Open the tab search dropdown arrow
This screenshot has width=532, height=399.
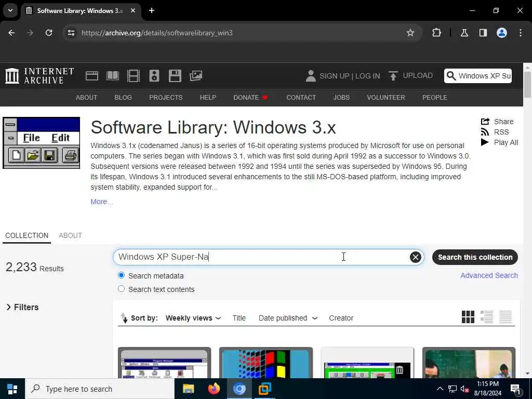pos(10,10)
